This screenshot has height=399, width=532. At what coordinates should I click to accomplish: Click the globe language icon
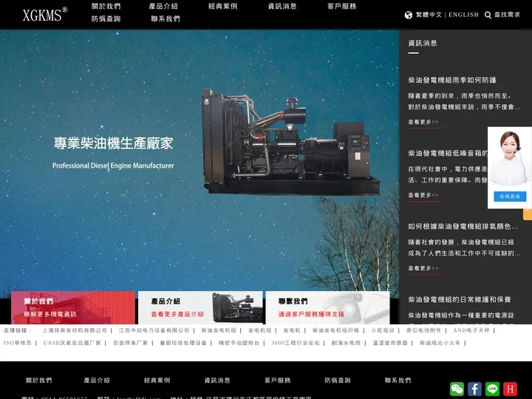409,15
